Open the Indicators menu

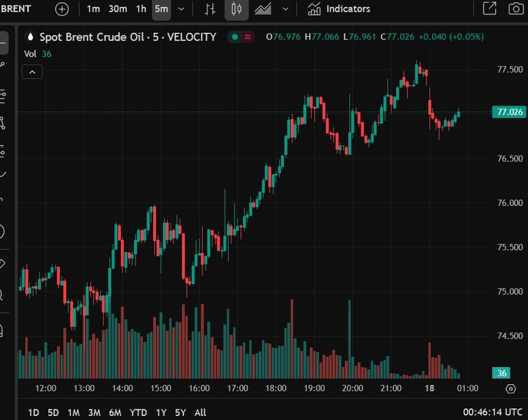[x=339, y=9]
